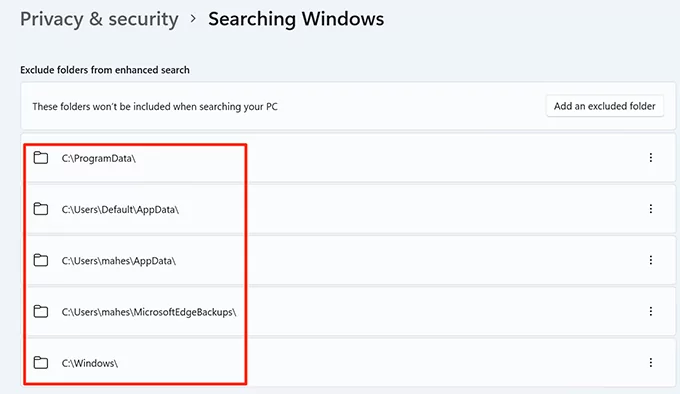This screenshot has height=394, width=680.
Task: Open more options for C:\Users\Default\AppData\
Action: 651,209
